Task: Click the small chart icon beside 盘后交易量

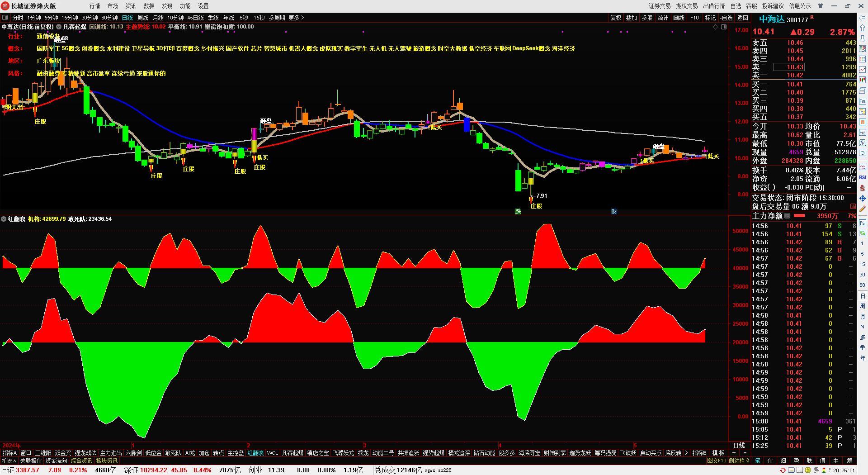Action: (x=853, y=206)
